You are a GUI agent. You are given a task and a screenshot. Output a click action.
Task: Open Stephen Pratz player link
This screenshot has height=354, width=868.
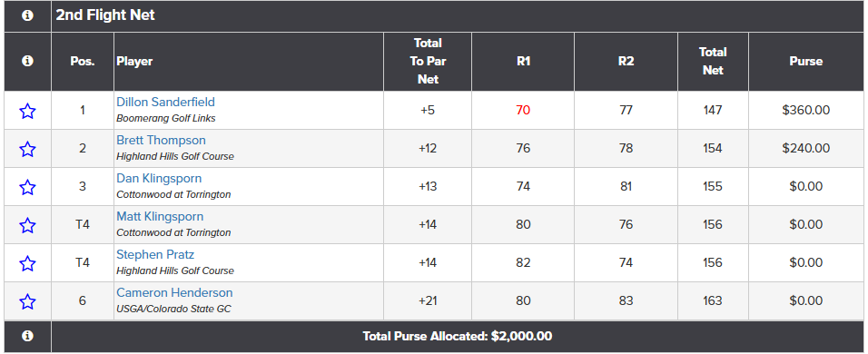tap(155, 255)
